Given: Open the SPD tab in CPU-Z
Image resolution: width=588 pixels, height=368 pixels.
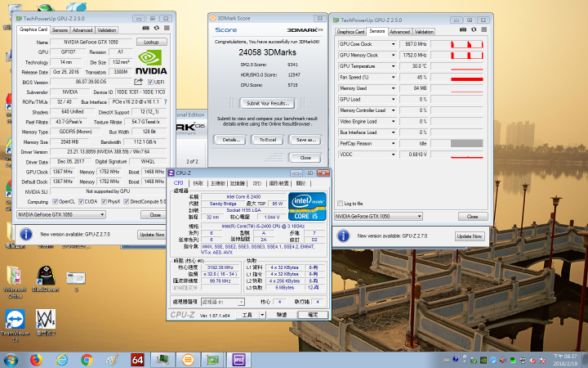Looking at the screenshot, I should [x=257, y=183].
